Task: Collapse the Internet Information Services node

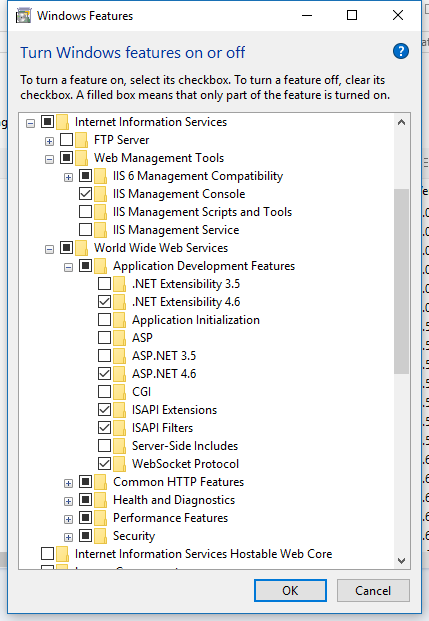Action: pos(31,124)
